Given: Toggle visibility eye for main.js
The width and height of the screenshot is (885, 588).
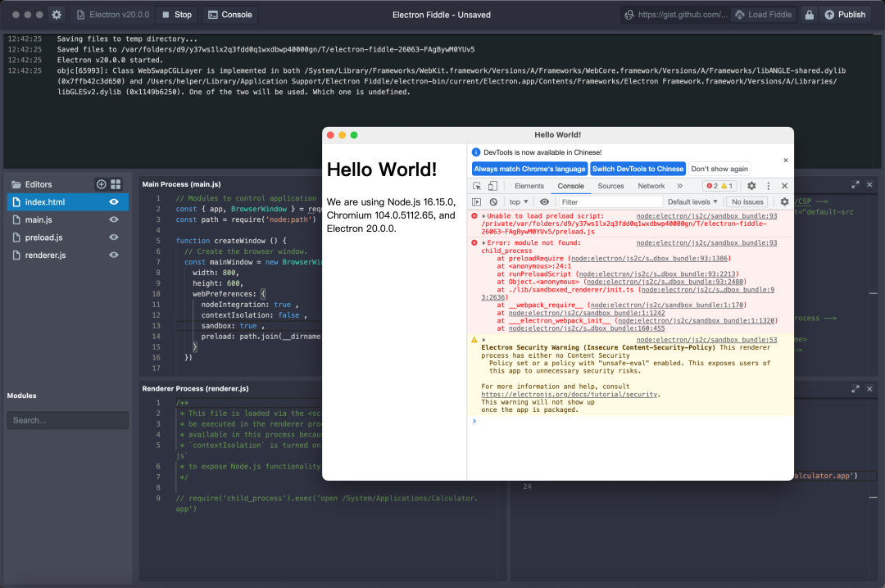Looking at the screenshot, I should (x=114, y=219).
